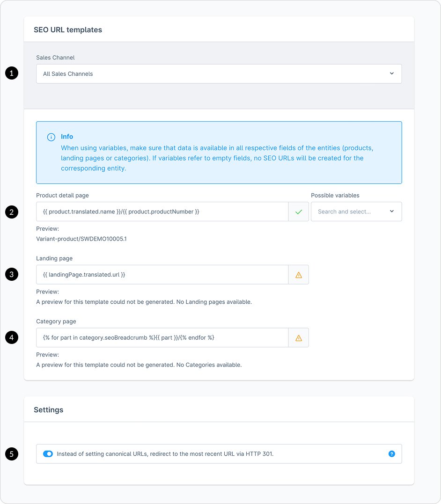This screenshot has height=504, width=441.
Task: Click the chevron arrow in Sales Channel selector
Action: tap(392, 73)
